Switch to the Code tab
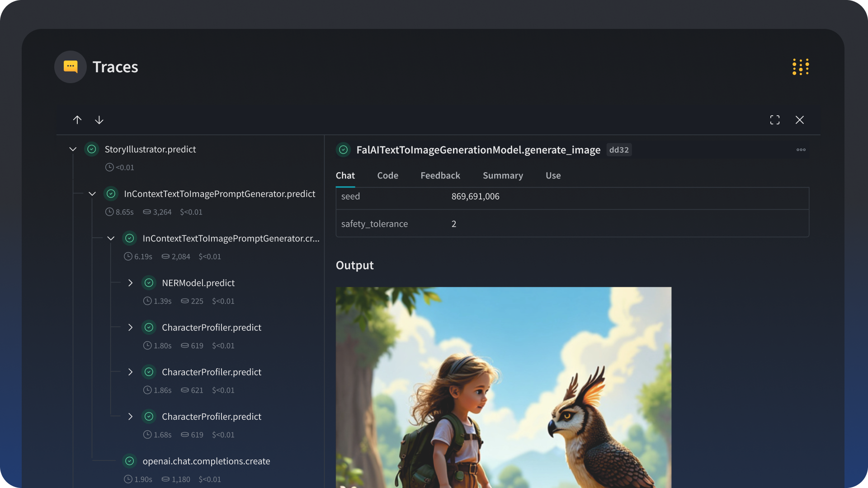 point(387,176)
